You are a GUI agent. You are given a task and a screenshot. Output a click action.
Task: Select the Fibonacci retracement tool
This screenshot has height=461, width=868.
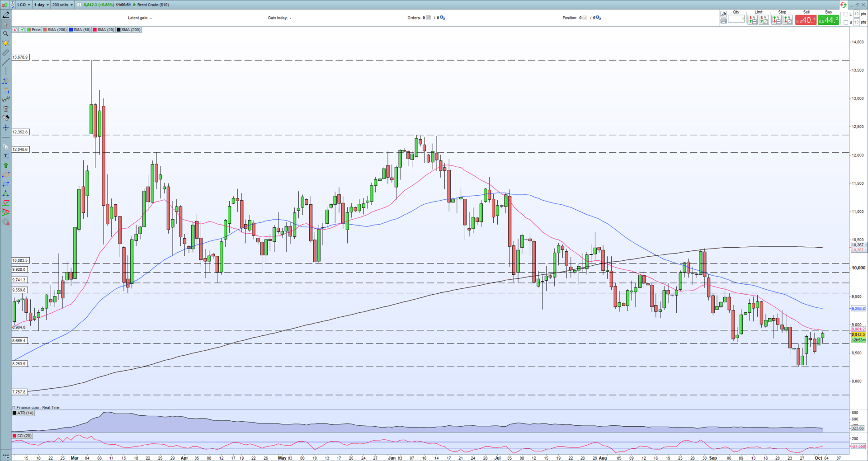6,90
